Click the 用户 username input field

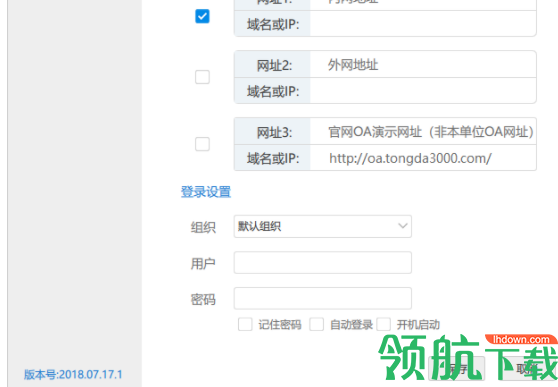click(x=323, y=262)
